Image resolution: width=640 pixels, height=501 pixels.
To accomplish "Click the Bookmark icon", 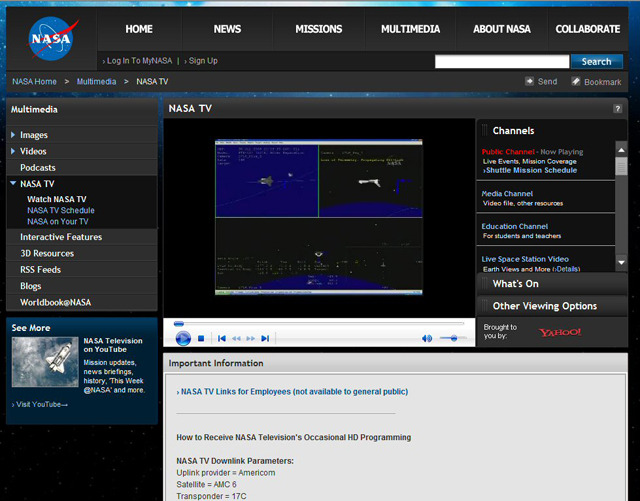I will coord(576,81).
